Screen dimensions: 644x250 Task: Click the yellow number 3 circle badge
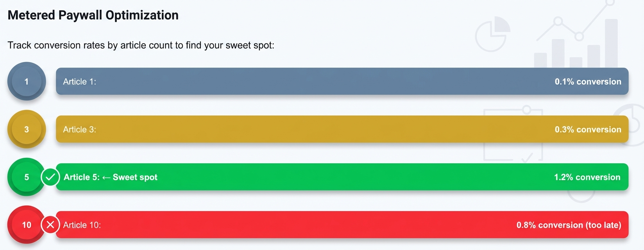27,129
